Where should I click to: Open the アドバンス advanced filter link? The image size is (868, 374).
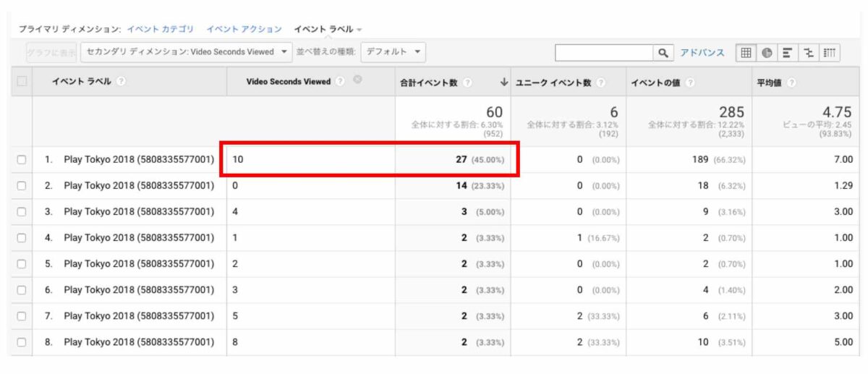(701, 53)
